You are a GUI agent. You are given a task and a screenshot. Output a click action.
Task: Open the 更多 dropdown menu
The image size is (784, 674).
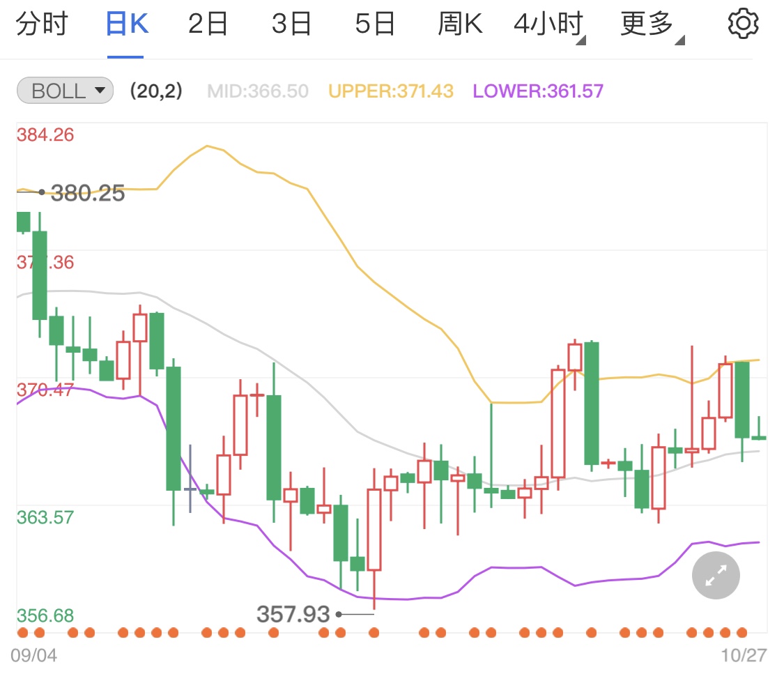click(652, 25)
